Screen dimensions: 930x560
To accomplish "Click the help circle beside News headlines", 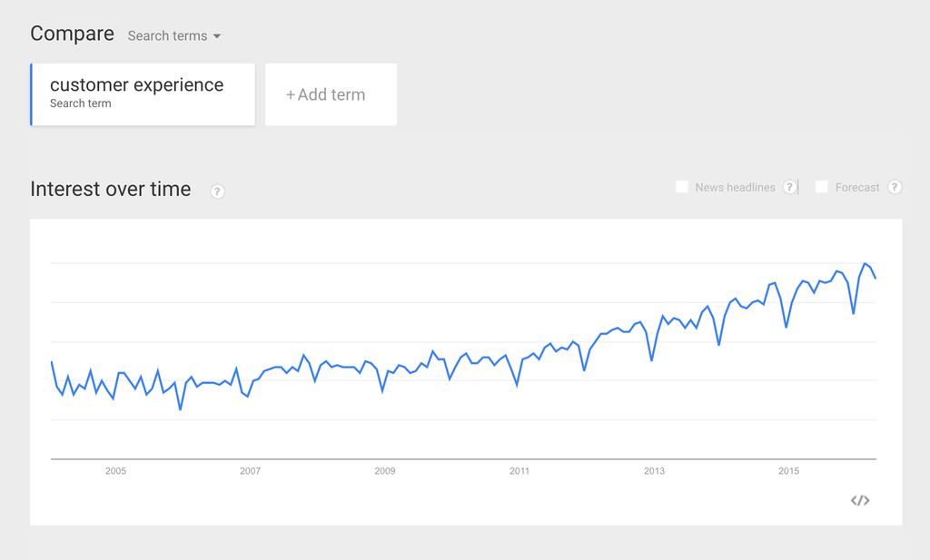I will point(790,187).
